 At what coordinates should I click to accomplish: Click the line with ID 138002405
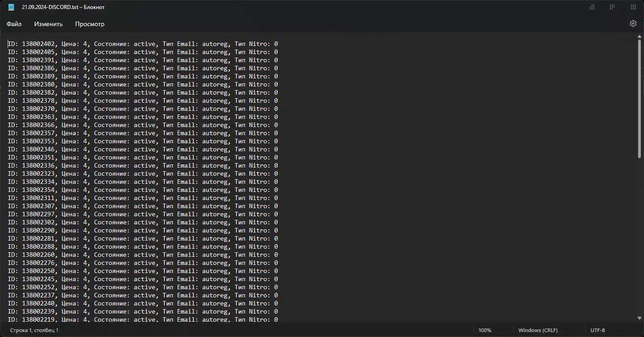tap(143, 52)
